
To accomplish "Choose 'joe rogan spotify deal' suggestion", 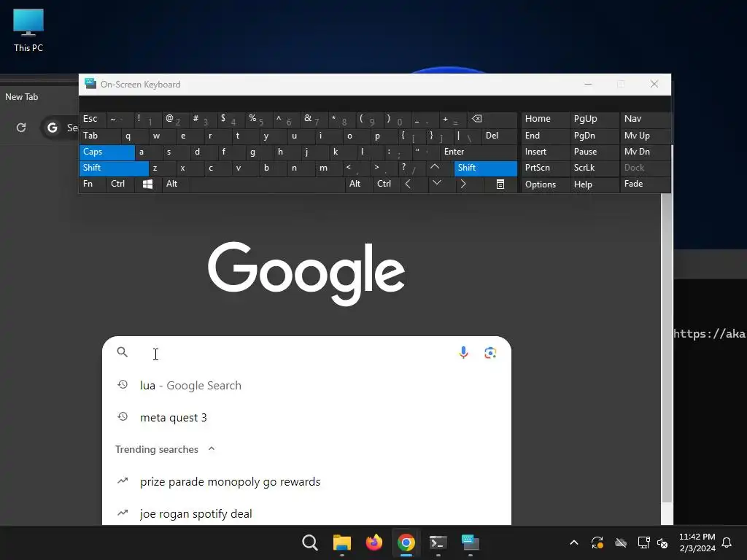I will [x=306, y=514].
